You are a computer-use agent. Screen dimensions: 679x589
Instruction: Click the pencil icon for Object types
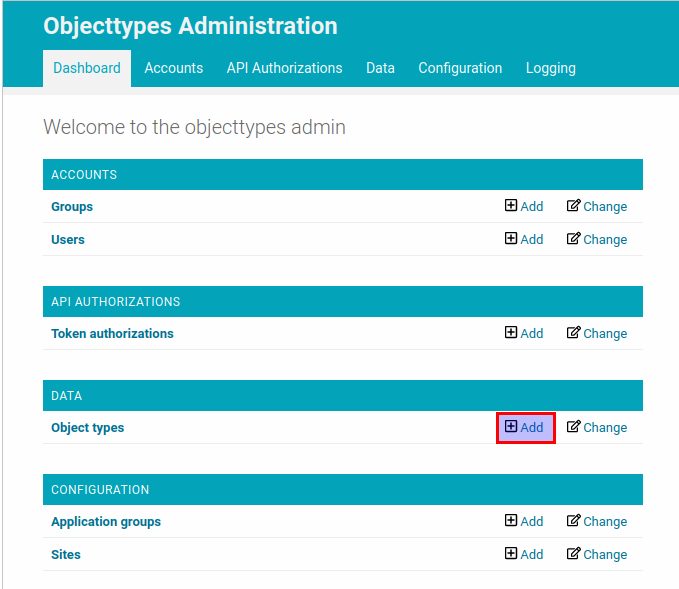coord(573,426)
